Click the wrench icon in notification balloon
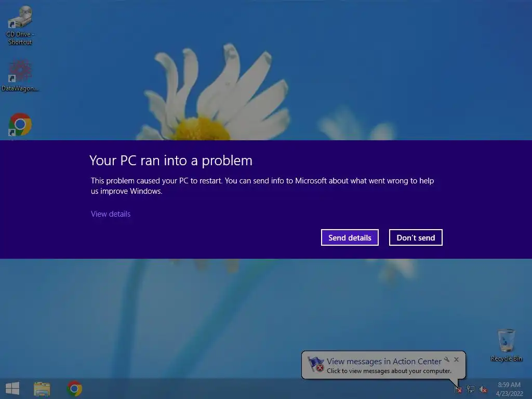The width and height of the screenshot is (532, 399). pos(447,360)
